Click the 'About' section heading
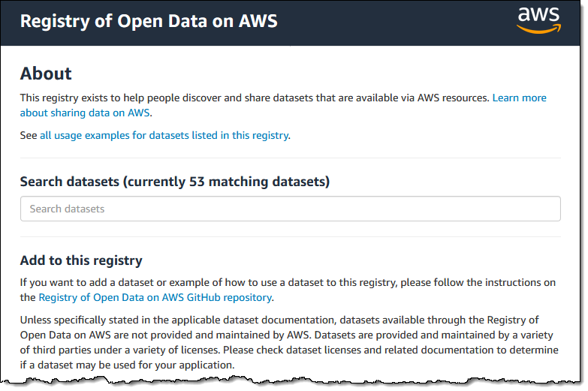This screenshot has width=588, height=391. 46,74
